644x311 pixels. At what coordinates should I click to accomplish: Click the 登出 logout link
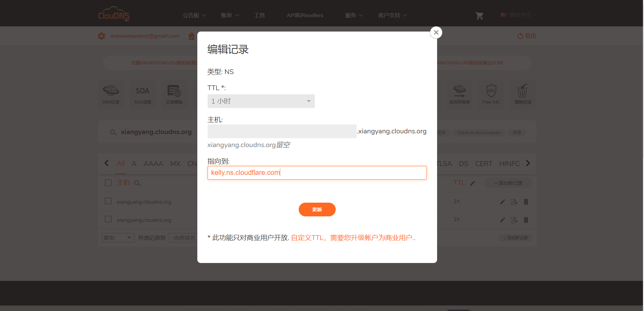click(527, 36)
